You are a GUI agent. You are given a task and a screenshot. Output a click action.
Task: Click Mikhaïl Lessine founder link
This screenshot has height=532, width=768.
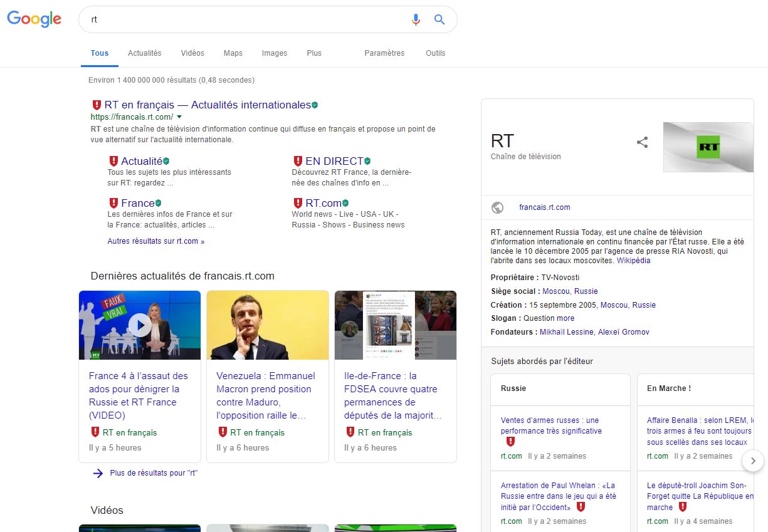567,332
